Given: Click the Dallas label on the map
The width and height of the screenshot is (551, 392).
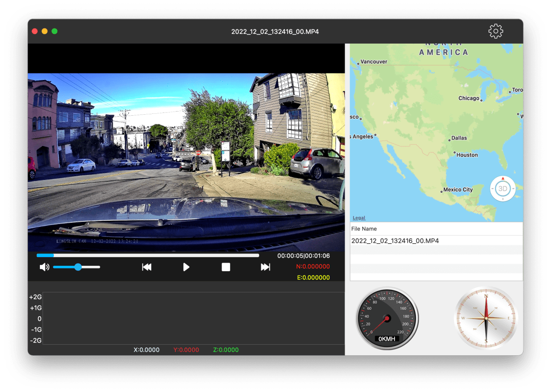Looking at the screenshot, I should [459, 138].
